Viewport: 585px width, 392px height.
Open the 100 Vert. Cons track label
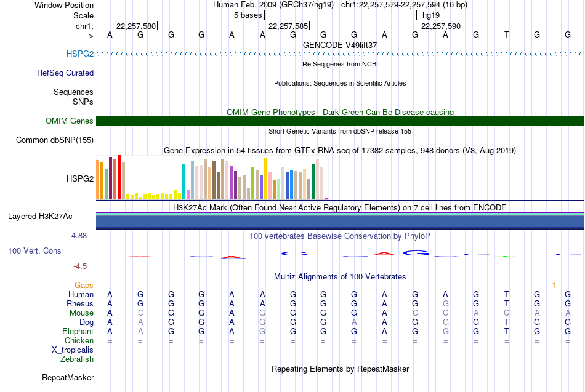pos(34,250)
